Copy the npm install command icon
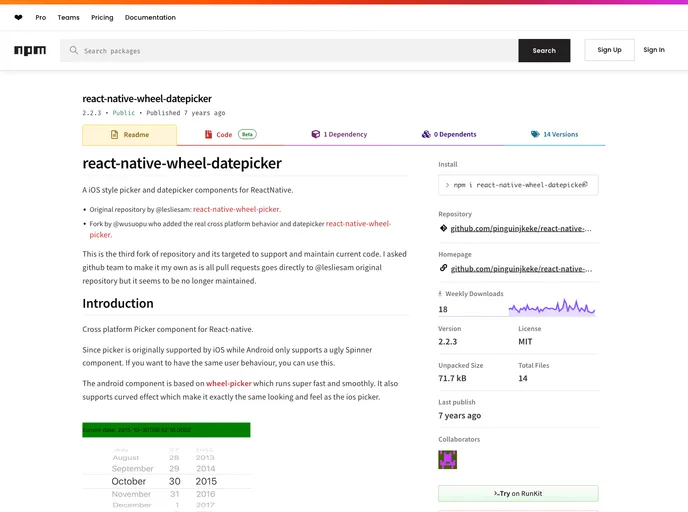Viewport: 688px width, 512px height. (585, 185)
